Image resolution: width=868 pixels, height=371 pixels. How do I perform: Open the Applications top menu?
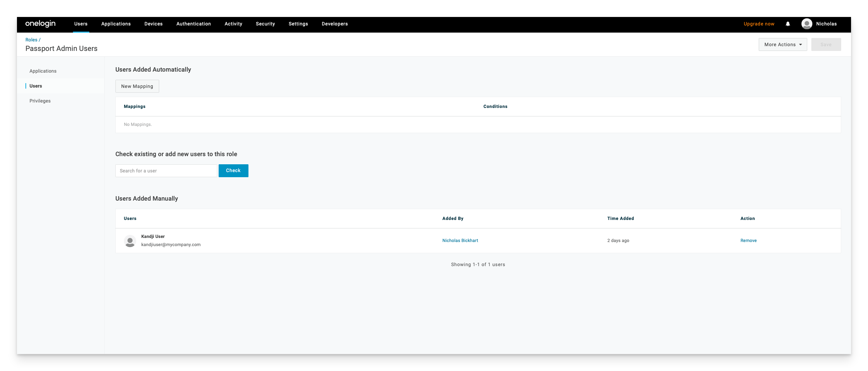tap(116, 24)
